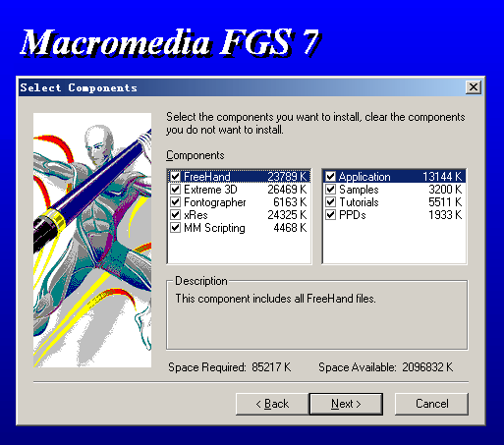
Task: Disable the MM Scripting checkbox
Action: pos(176,228)
